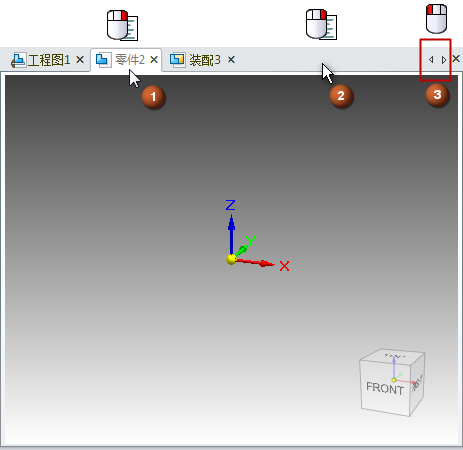
Task: Click the mouse icon above marker 2
Action: click(x=321, y=24)
